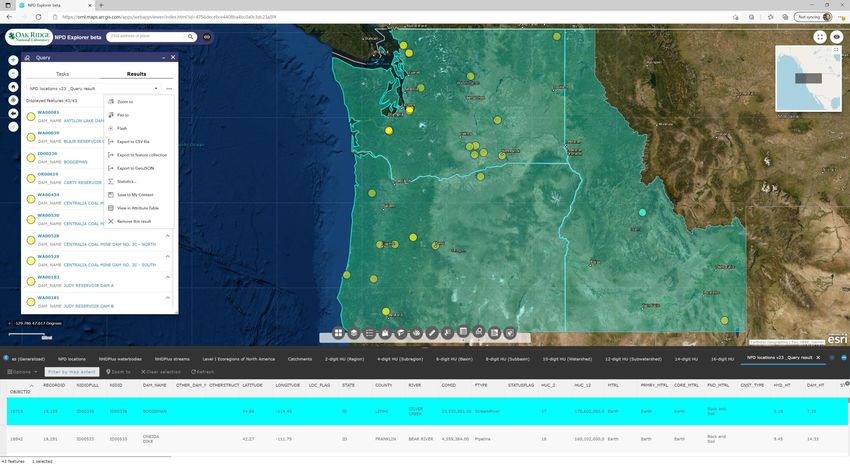This screenshot has height=465, width=850.
Task: Click the ID00336 result link
Action: click(48, 153)
